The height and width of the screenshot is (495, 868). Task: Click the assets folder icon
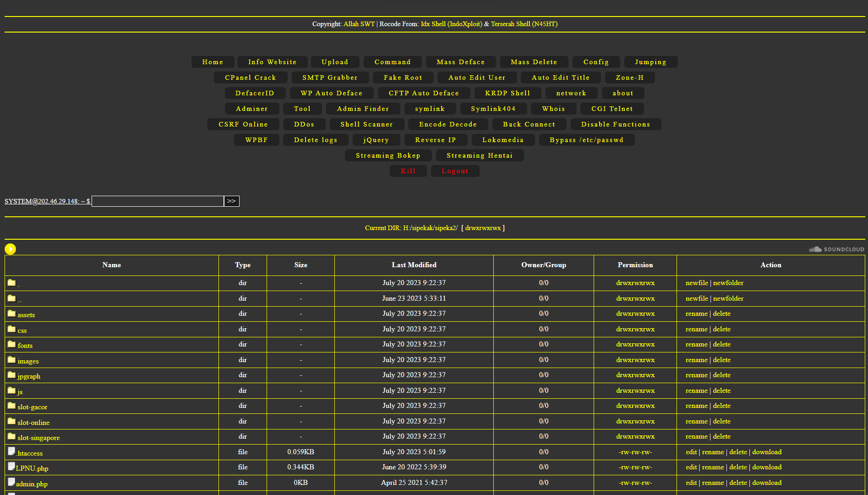(11, 313)
